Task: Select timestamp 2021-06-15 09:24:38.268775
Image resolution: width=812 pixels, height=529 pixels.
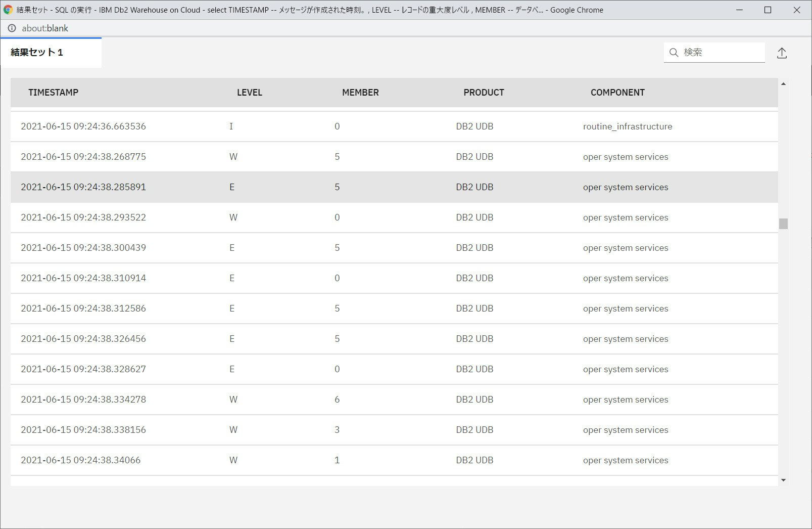Action: (x=83, y=157)
